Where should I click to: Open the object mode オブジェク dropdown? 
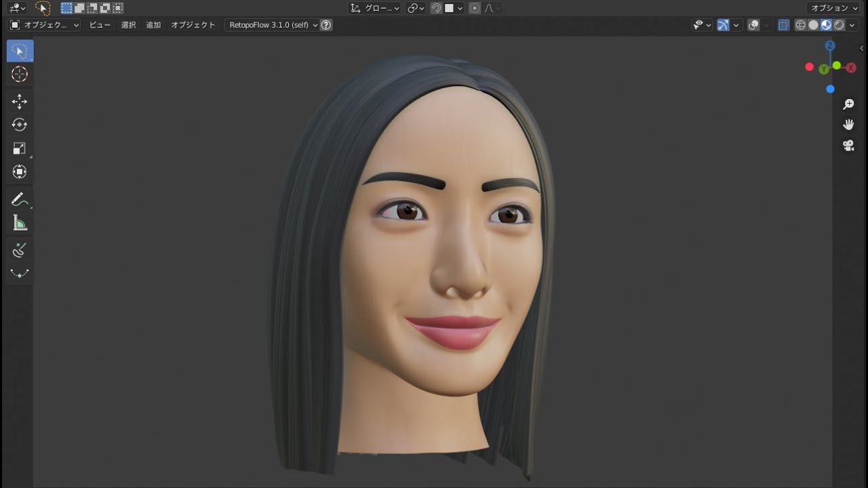click(x=45, y=25)
